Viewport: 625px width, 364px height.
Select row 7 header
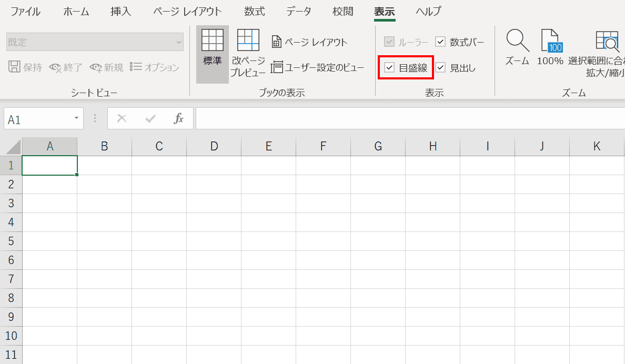click(11, 279)
